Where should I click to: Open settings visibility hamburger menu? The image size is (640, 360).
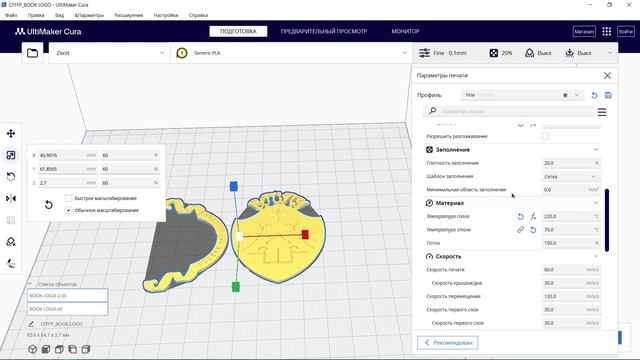click(602, 112)
